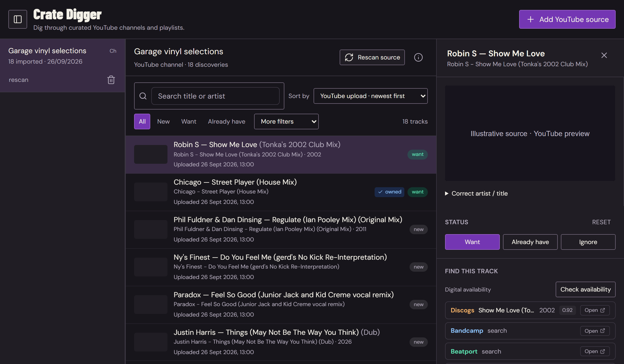Toggle the sidebar panel icon

pos(18,19)
